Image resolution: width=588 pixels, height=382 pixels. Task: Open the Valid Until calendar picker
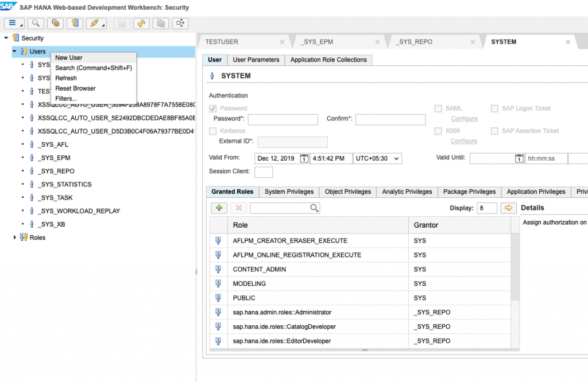click(x=519, y=158)
